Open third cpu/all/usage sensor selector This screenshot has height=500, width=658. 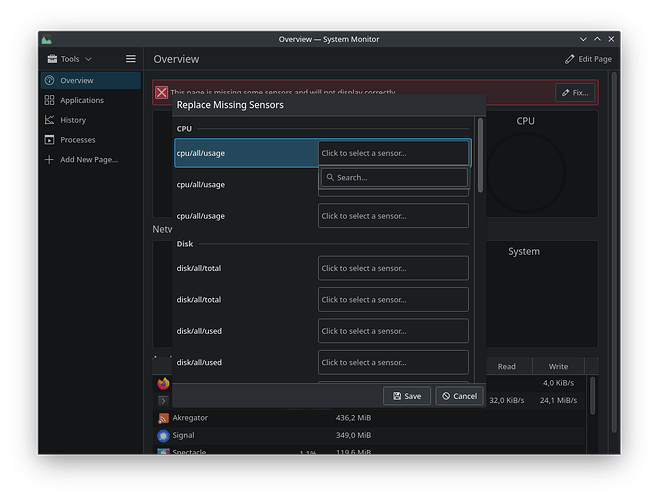tap(393, 216)
